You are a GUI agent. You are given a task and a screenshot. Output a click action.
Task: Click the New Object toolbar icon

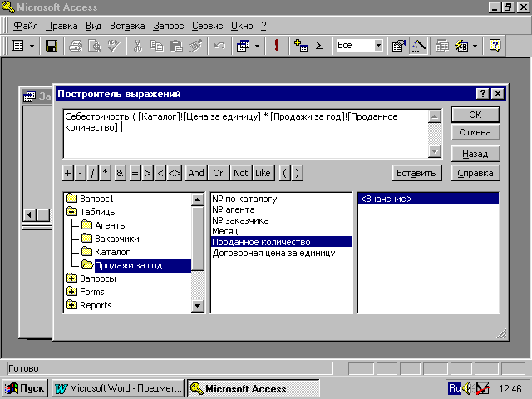point(461,46)
